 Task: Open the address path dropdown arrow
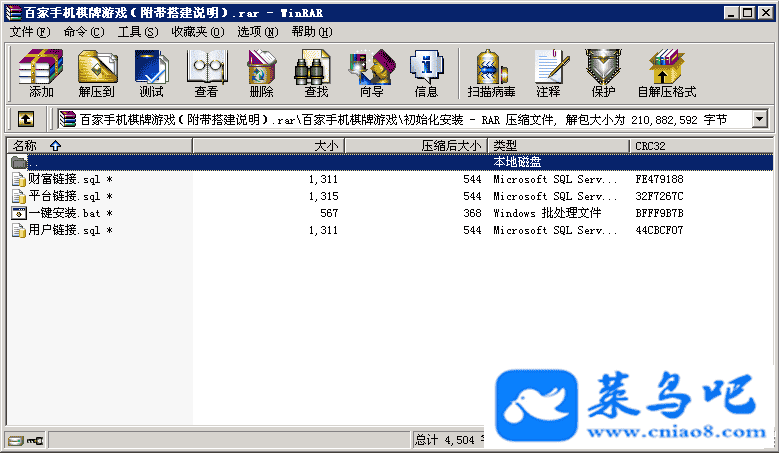pos(760,119)
